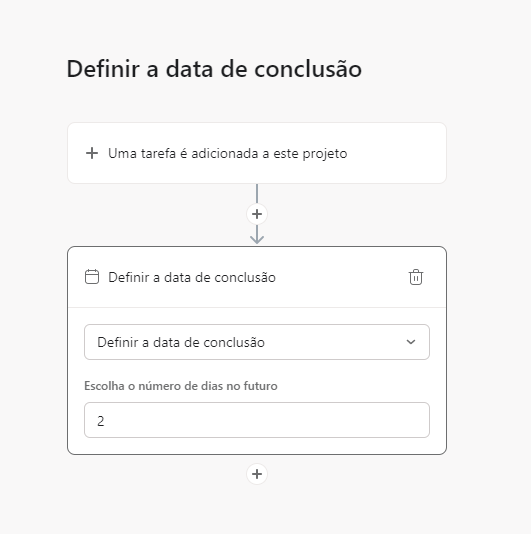
Task: Click the empty right portion of the days field
Action: click(x=307, y=420)
